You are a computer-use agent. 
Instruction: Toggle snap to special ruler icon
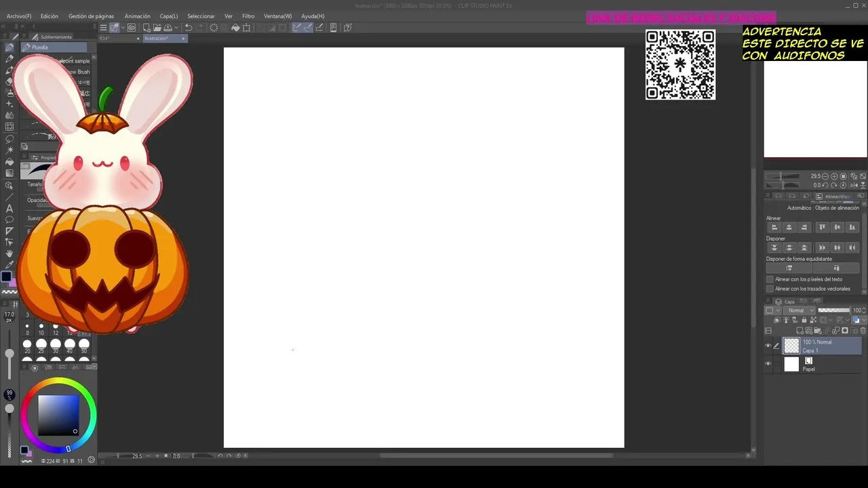pyautogui.click(x=308, y=28)
